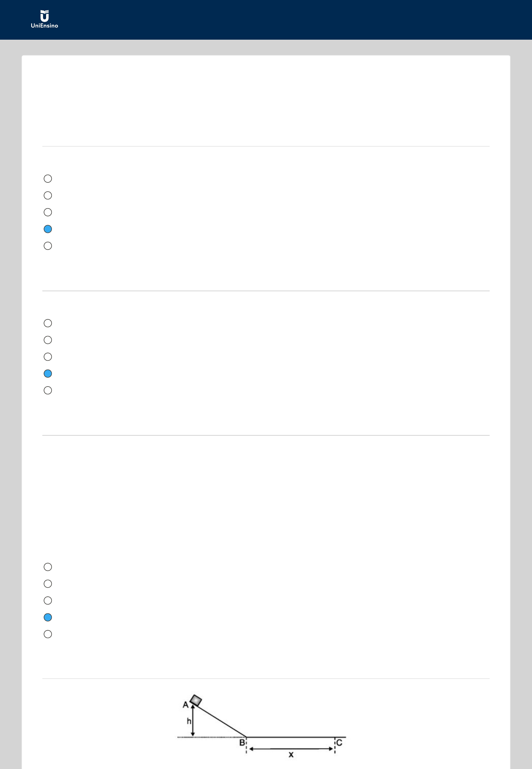
Task: Select fifth radio option in second question
Action: pyautogui.click(x=48, y=390)
